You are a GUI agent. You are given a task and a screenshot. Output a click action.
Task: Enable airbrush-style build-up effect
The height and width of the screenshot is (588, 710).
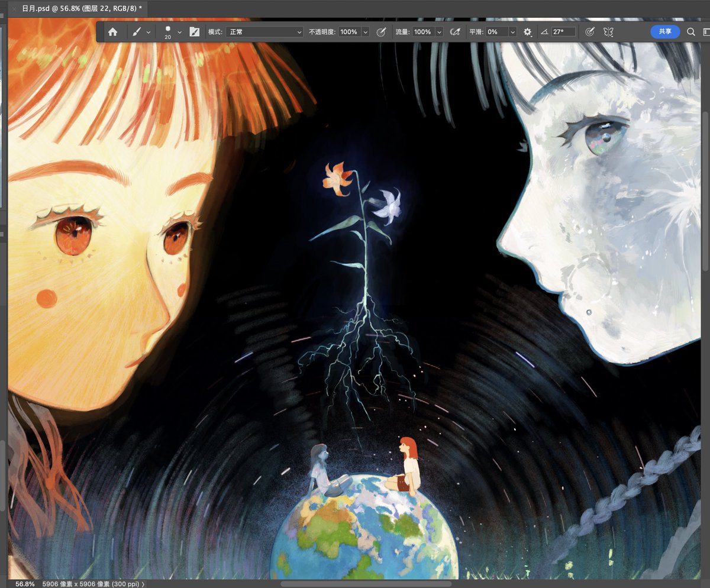tap(455, 32)
